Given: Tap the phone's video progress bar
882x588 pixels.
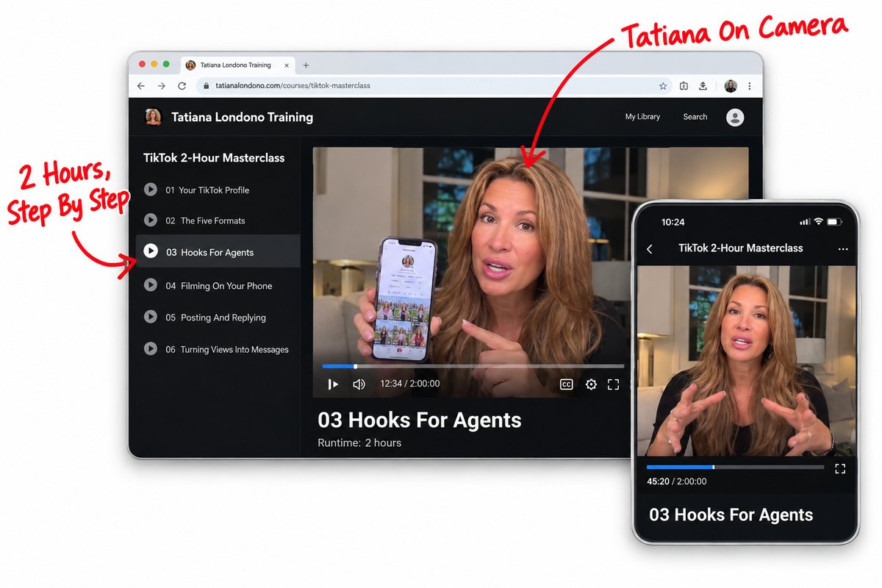Looking at the screenshot, I should pos(735,467).
